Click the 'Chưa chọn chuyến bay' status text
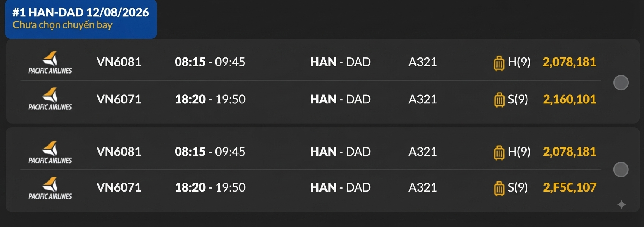 click(63, 25)
